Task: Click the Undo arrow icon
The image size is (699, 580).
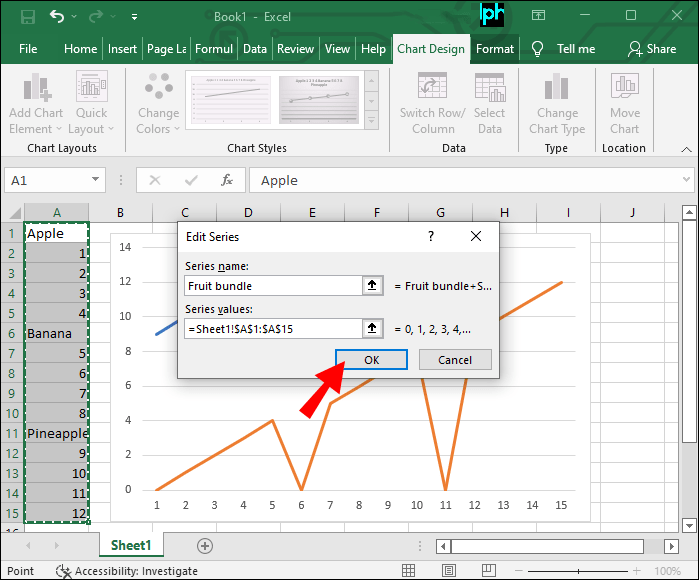Action: click(x=58, y=17)
